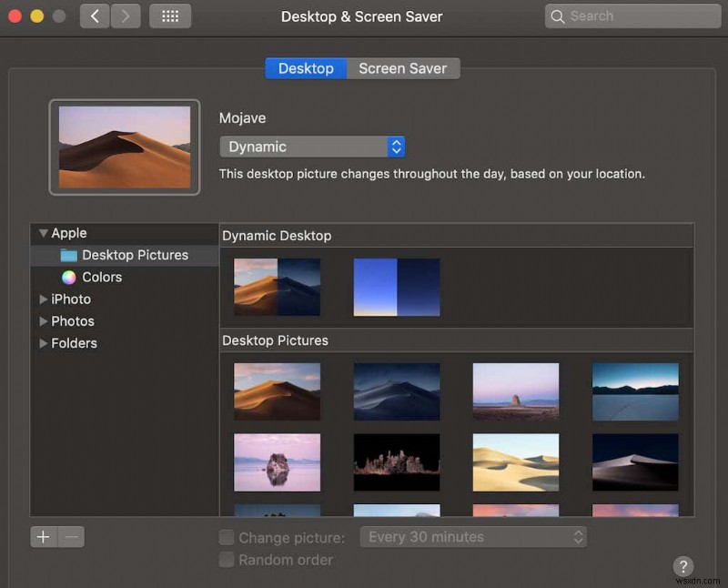
Task: Collapse the Apple section
Action: (43, 233)
